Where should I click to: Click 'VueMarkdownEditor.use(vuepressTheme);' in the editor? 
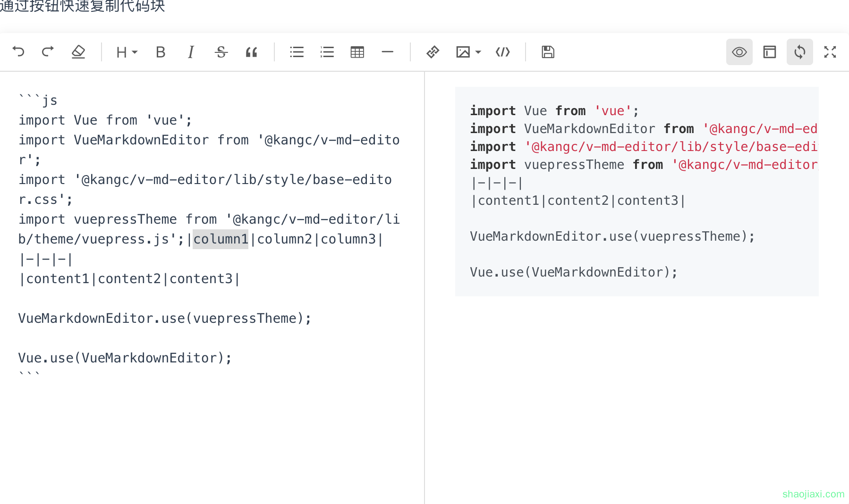[165, 319]
